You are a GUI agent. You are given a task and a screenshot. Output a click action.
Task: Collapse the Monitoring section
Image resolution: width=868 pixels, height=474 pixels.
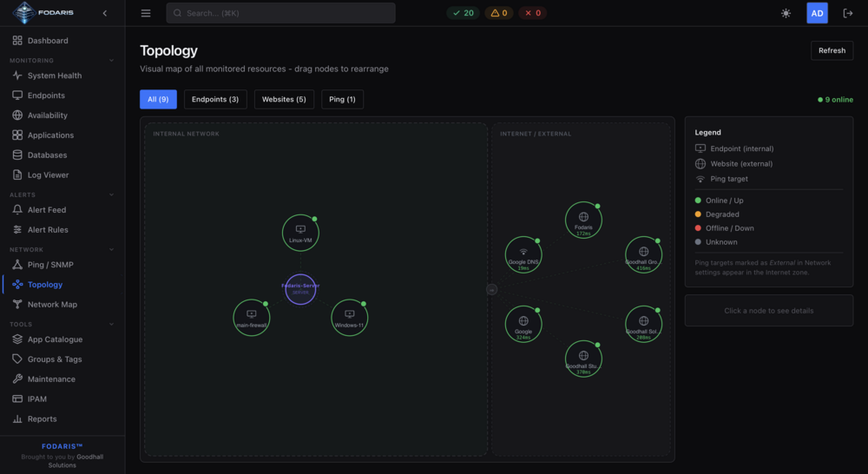[111, 61]
